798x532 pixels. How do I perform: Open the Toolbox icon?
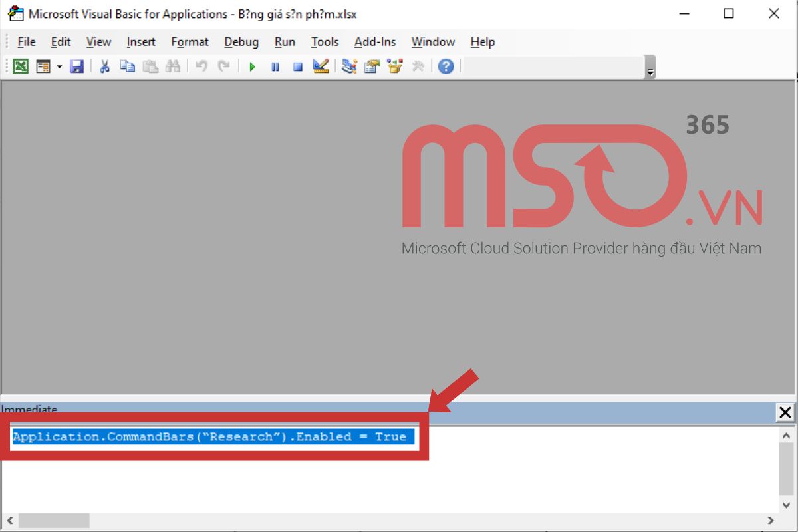418,66
